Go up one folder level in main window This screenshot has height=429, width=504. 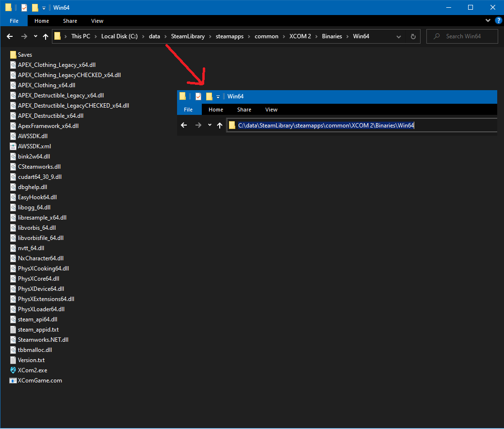point(45,37)
